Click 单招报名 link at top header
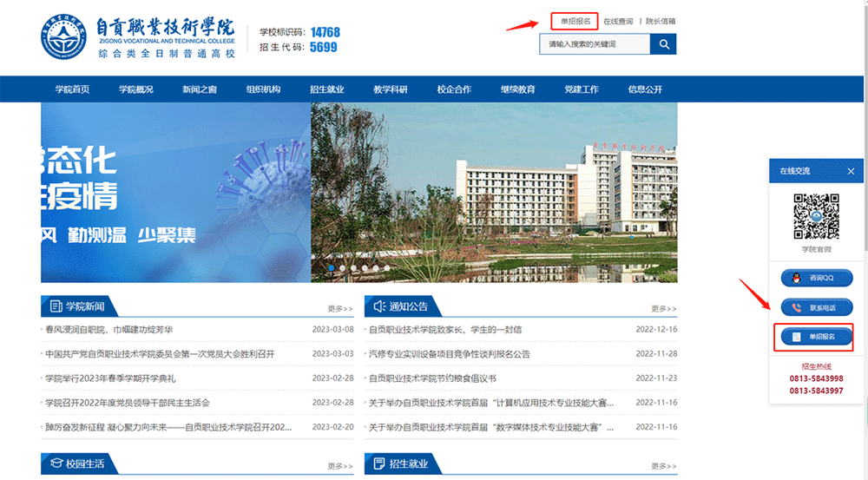 (x=575, y=21)
